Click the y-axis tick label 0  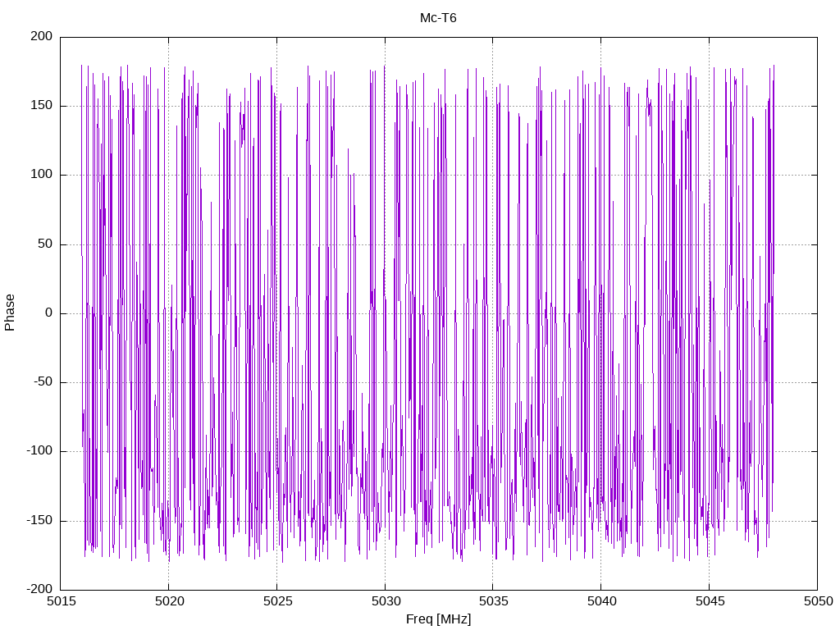click(49, 313)
